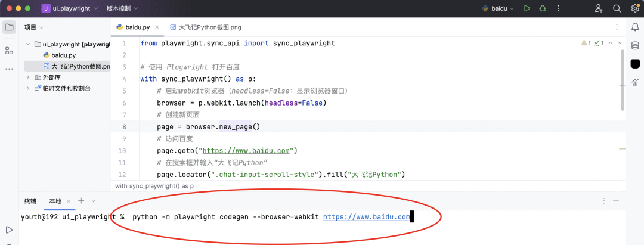Show more tool windows ellipsis in left bar
This screenshot has width=644, height=245.
pos(8,69)
